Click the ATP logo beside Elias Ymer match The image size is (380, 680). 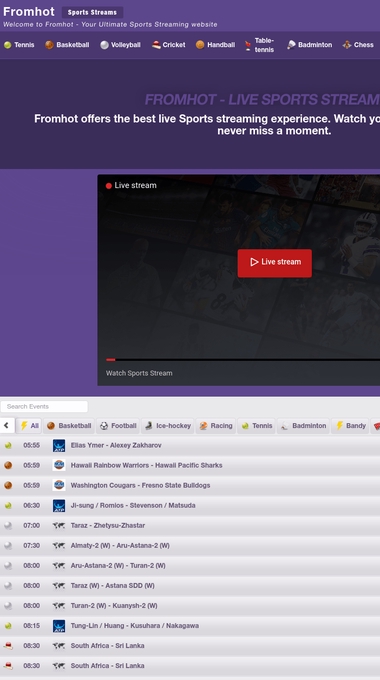click(59, 445)
